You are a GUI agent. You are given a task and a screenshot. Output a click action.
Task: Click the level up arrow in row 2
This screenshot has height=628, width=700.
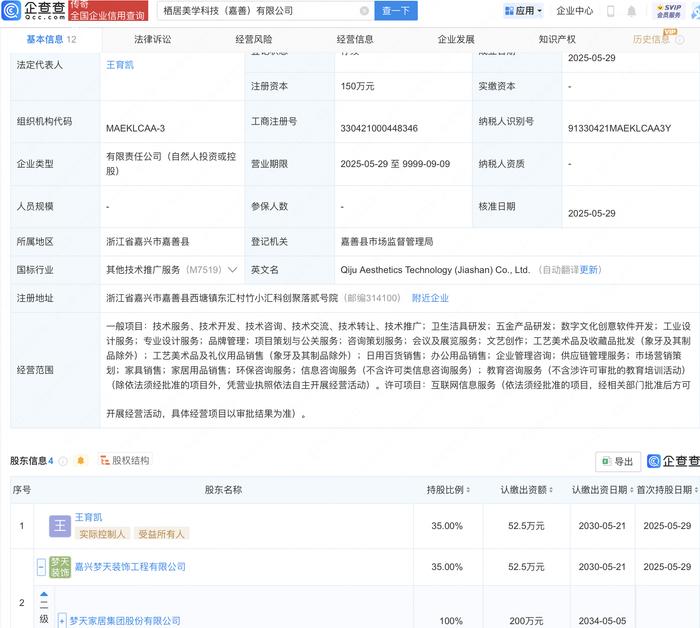click(x=44, y=594)
